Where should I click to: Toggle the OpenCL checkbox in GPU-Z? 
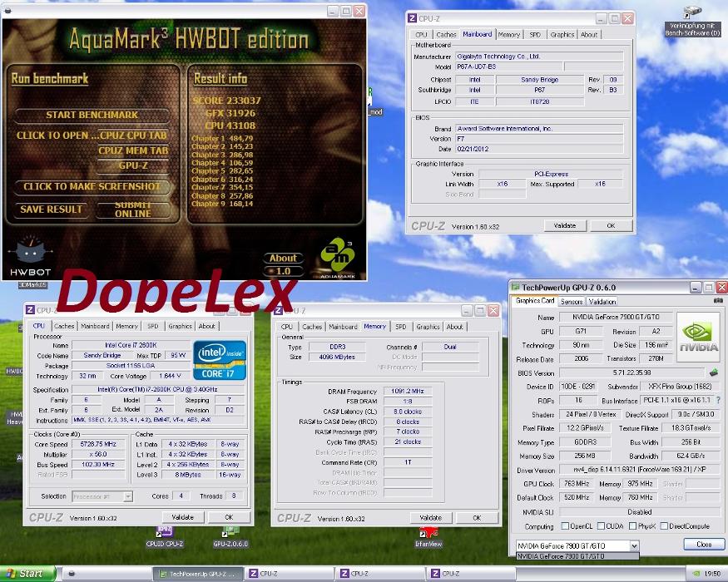pyautogui.click(x=565, y=525)
